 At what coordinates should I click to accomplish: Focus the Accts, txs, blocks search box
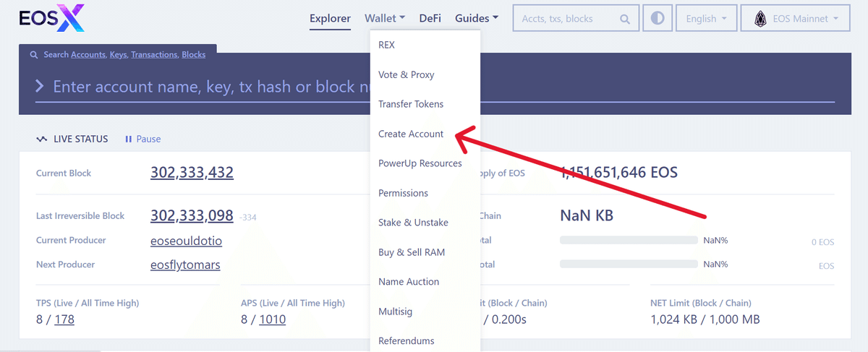pos(568,20)
